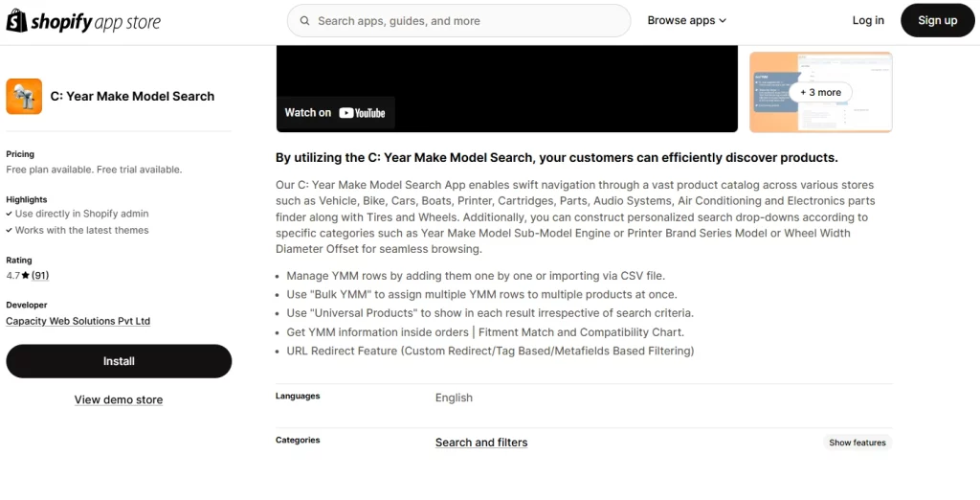Click the Shopify bag logo icon
This screenshot has width=980, height=500.
coord(17,21)
